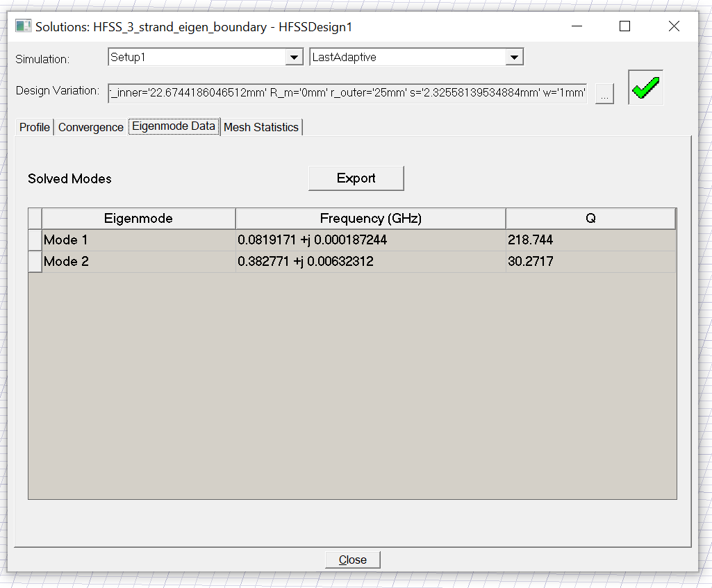Minimize the Solutions window

point(577,26)
